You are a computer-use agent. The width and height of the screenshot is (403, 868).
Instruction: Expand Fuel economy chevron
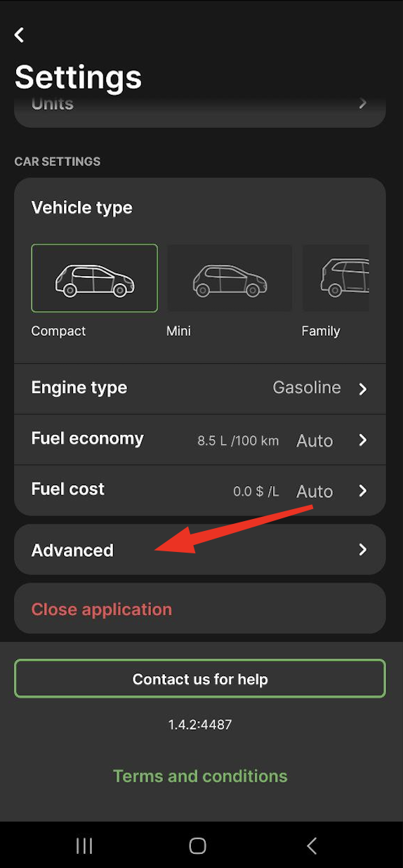click(x=363, y=440)
